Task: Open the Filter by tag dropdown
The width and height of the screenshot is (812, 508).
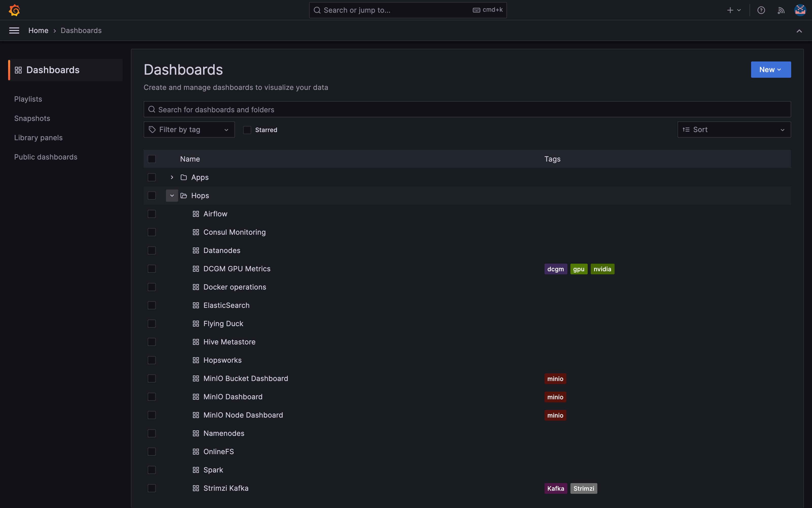Action: [189, 130]
